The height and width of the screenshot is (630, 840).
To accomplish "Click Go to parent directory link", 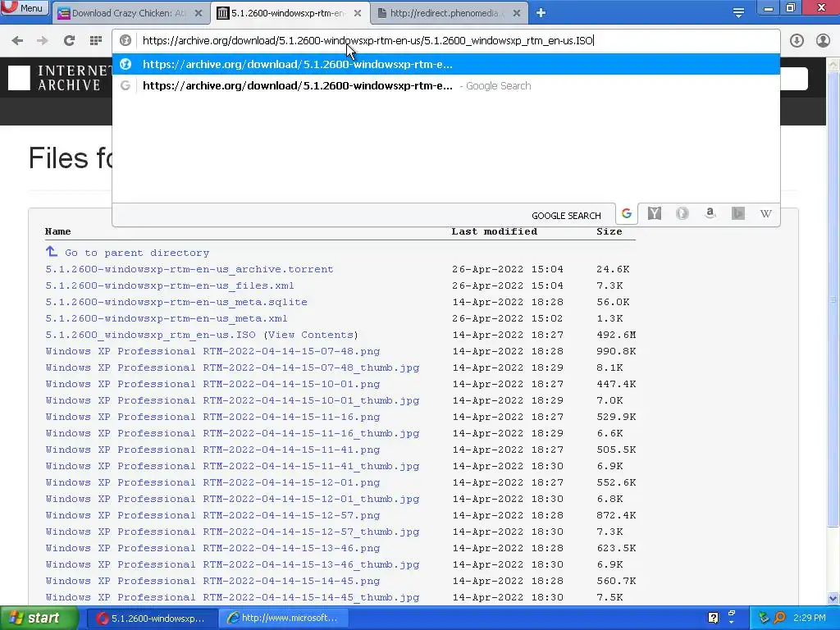I will tap(137, 253).
